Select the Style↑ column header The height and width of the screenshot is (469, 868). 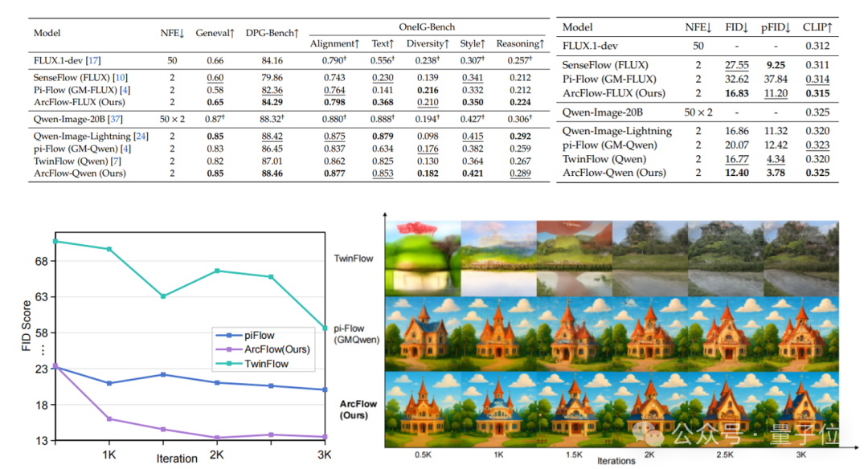[473, 43]
